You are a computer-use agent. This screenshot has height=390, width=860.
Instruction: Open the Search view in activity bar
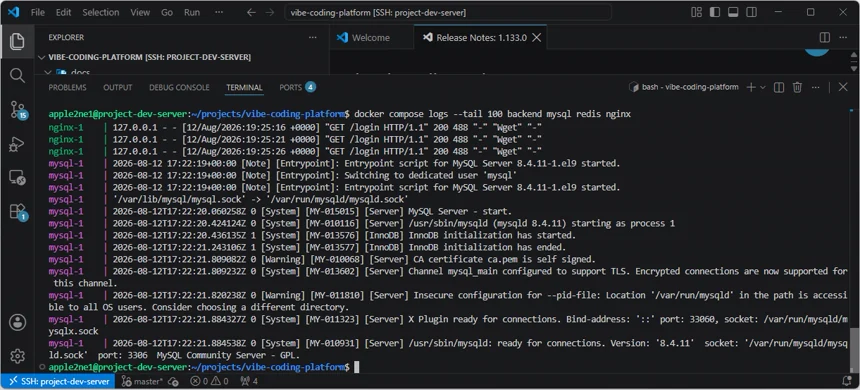[17, 75]
